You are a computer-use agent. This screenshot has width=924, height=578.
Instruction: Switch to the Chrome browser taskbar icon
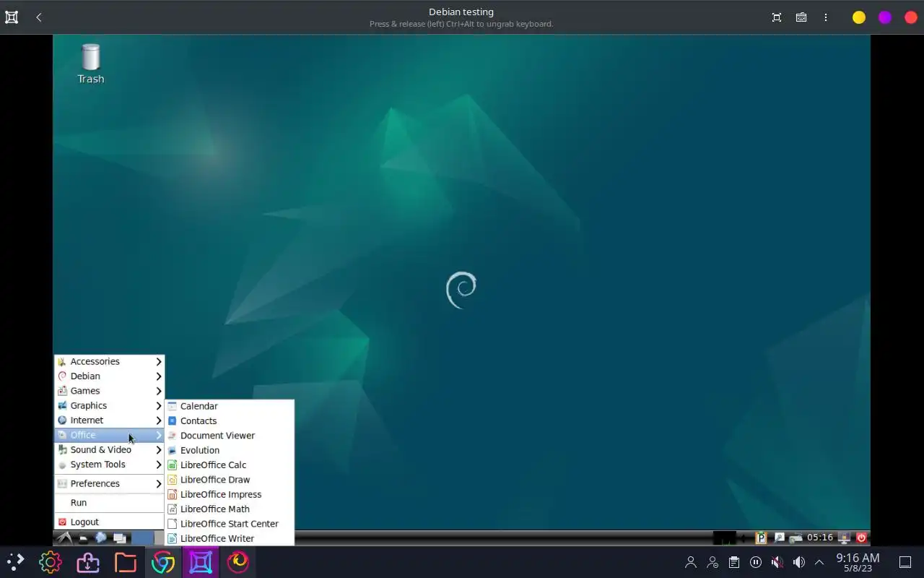(x=163, y=562)
